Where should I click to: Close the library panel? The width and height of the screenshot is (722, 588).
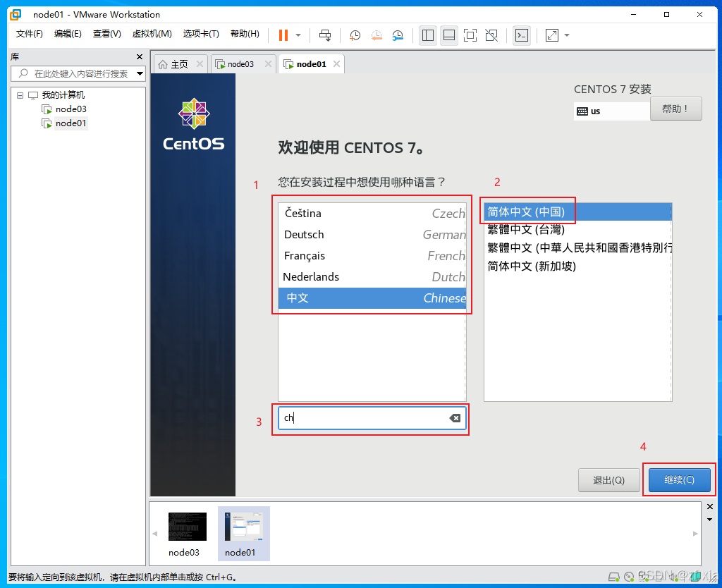[x=140, y=56]
